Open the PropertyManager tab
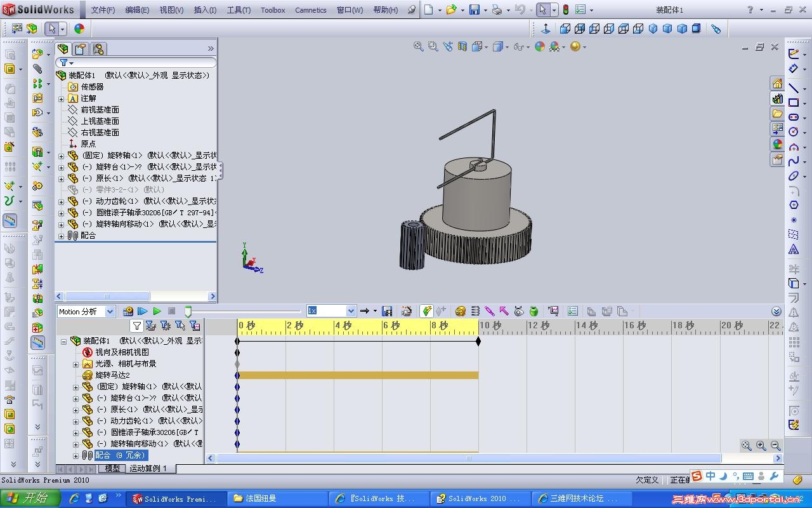The width and height of the screenshot is (812, 508). (x=81, y=49)
